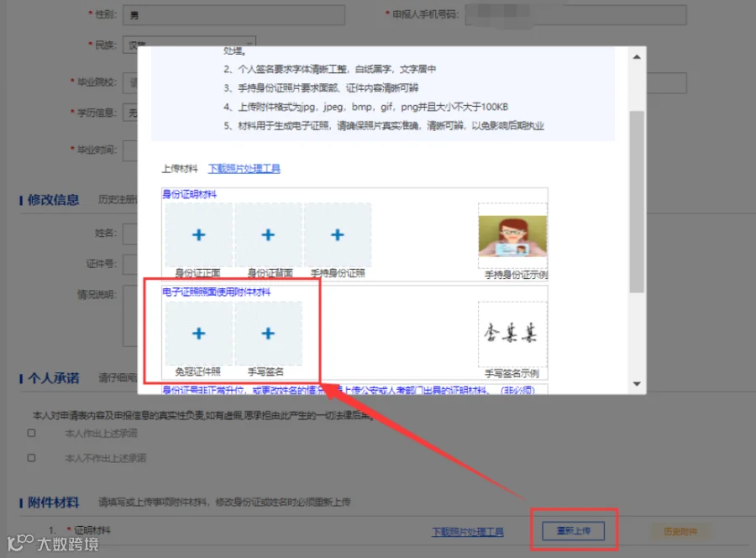The image size is (756, 558).
Task: Upload ID front via 身份证正面 plus box
Action: 198,234
